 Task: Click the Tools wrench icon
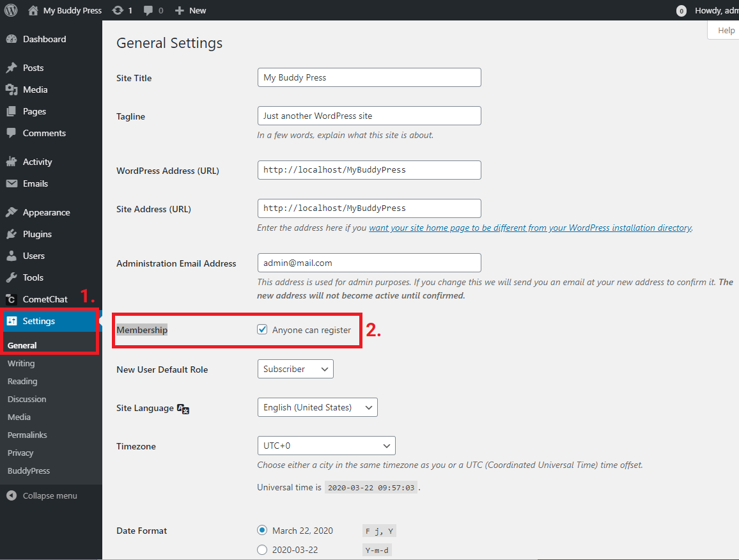[x=12, y=277]
